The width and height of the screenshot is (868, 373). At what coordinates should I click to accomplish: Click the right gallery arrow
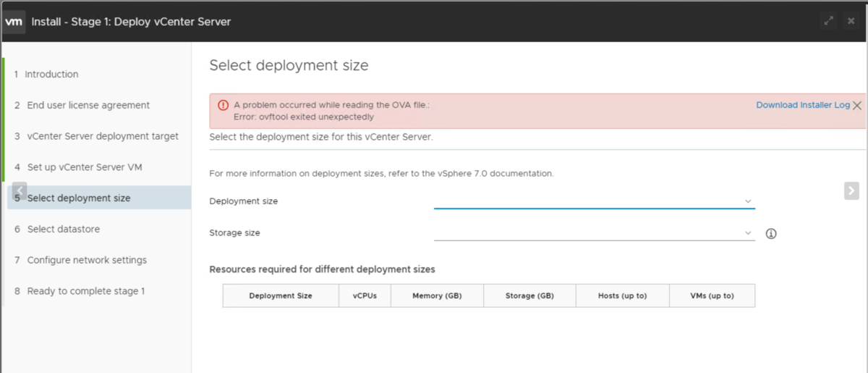[851, 190]
